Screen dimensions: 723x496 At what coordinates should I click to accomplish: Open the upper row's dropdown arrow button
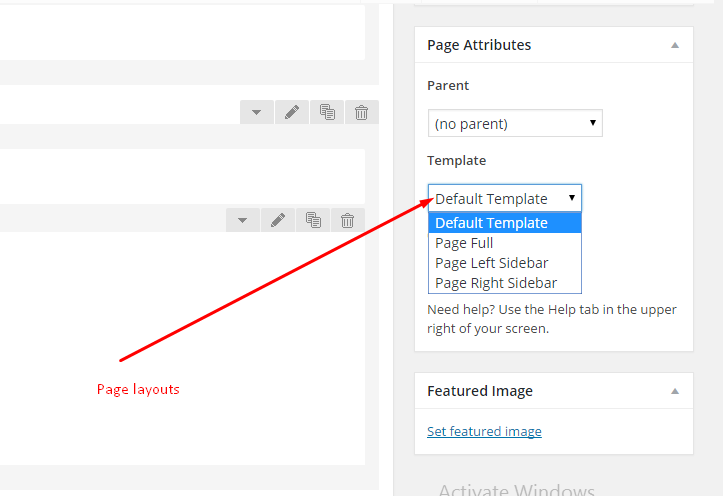(257, 112)
